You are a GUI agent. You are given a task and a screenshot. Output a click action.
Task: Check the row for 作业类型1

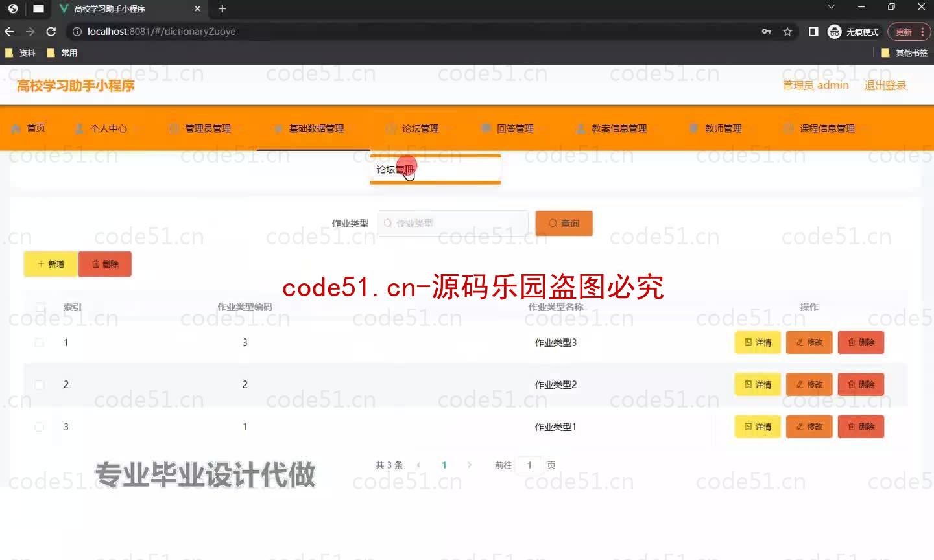tap(39, 426)
